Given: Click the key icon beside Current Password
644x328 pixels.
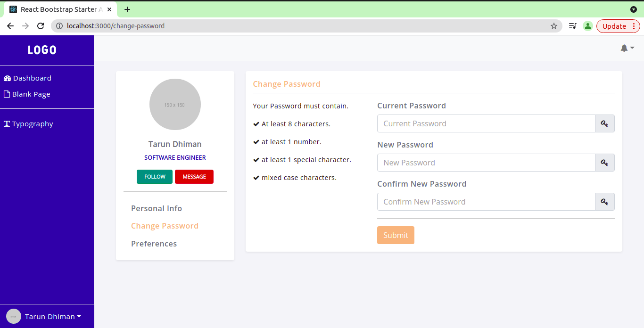Looking at the screenshot, I should (604, 123).
